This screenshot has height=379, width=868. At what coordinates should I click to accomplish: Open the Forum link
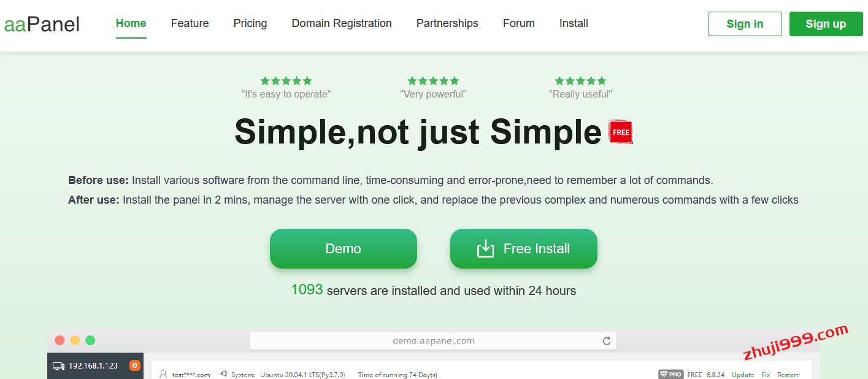pyautogui.click(x=519, y=23)
